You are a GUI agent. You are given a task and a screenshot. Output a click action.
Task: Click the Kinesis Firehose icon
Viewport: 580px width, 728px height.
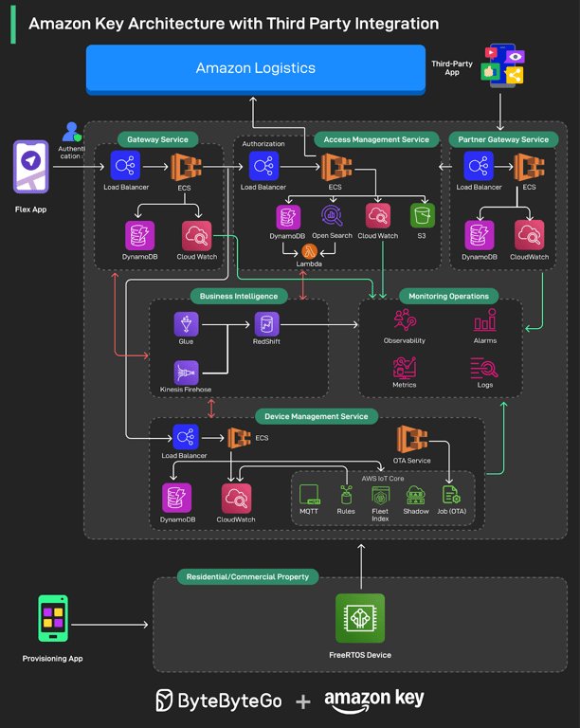pos(186,373)
